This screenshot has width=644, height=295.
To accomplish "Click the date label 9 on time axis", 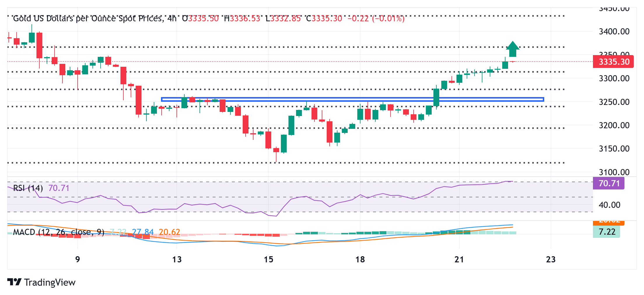I will point(78,259).
